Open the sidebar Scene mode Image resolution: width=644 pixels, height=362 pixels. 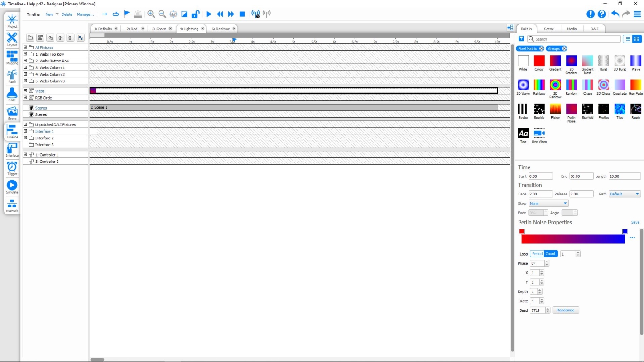[12, 113]
